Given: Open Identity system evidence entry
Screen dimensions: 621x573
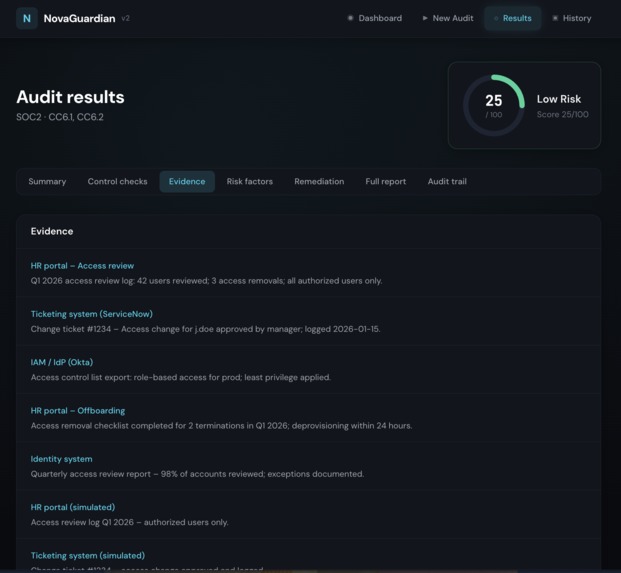Looking at the screenshot, I should [x=61, y=459].
